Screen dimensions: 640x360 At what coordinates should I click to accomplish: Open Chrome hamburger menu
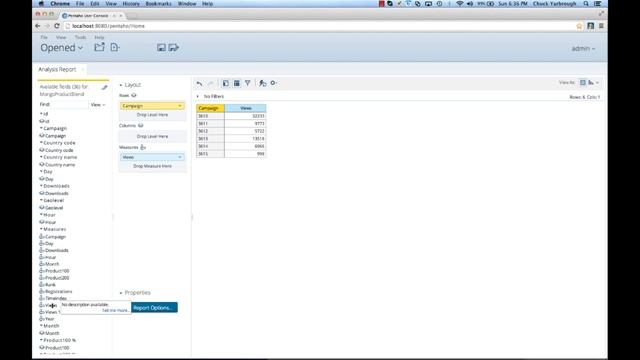pyautogui.click(x=601, y=26)
